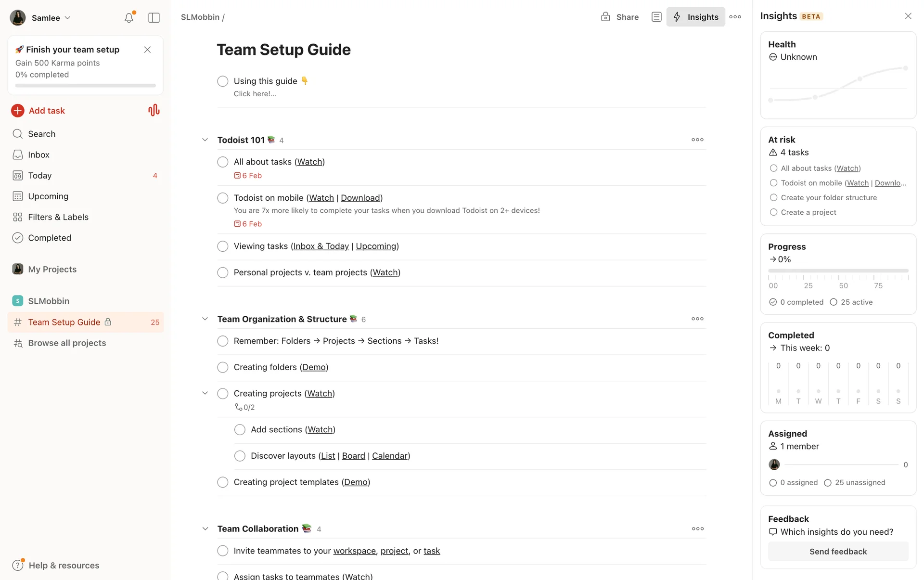
Task: Close the Insights panel
Action: (x=908, y=16)
